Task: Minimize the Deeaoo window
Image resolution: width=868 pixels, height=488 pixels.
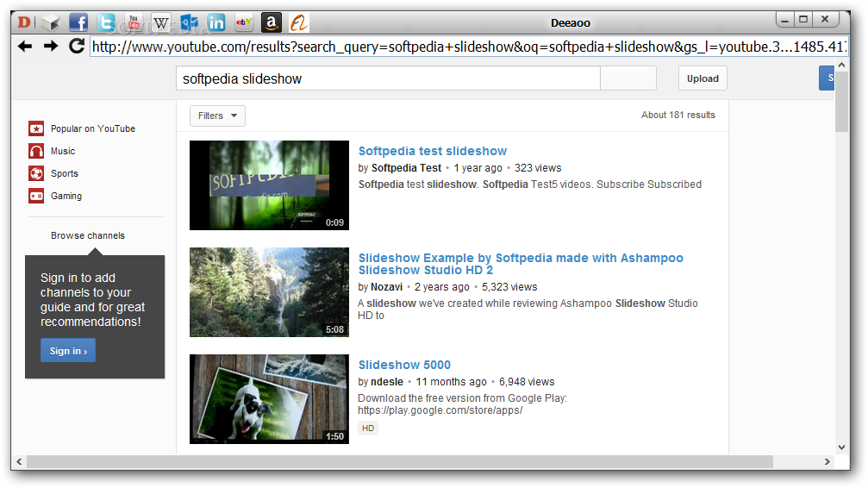Action: 785,20
